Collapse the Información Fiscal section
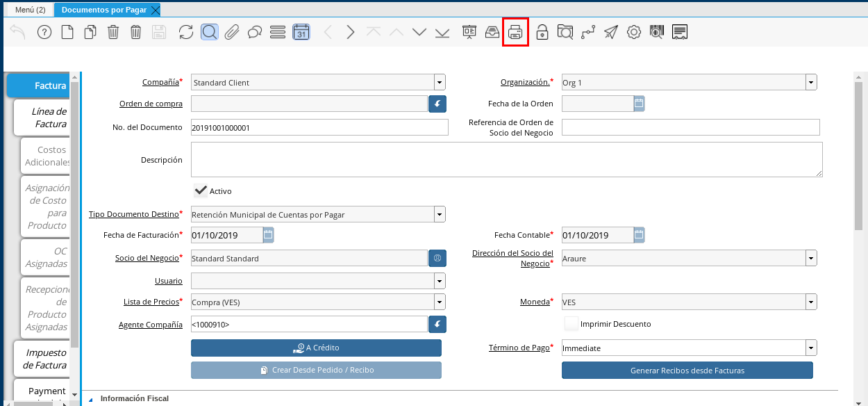 pos(91,399)
